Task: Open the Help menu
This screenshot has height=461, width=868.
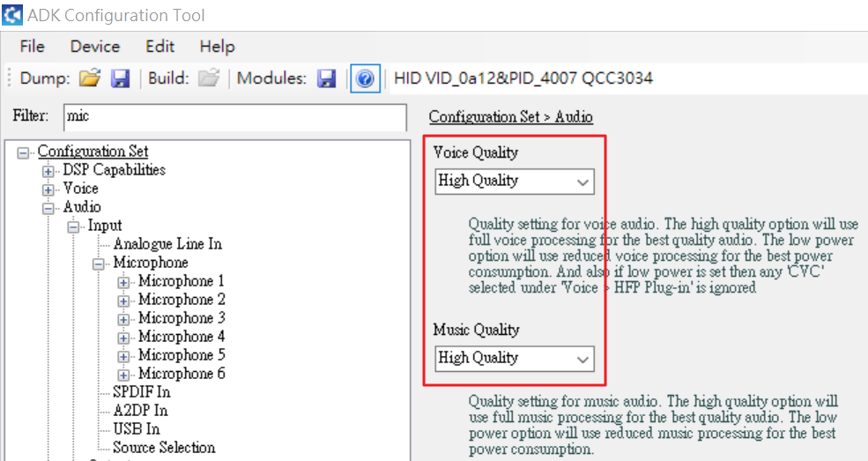Action: point(217,47)
